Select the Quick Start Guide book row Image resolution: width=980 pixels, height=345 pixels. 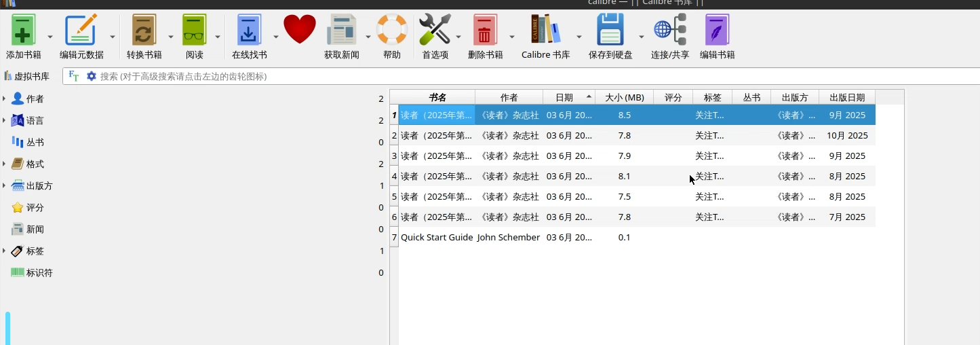click(637, 237)
